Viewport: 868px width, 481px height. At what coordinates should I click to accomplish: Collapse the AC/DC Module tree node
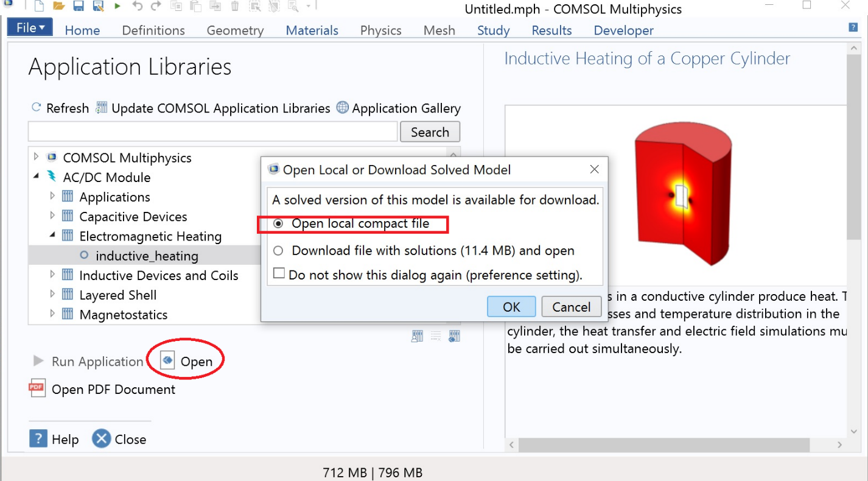(35, 176)
